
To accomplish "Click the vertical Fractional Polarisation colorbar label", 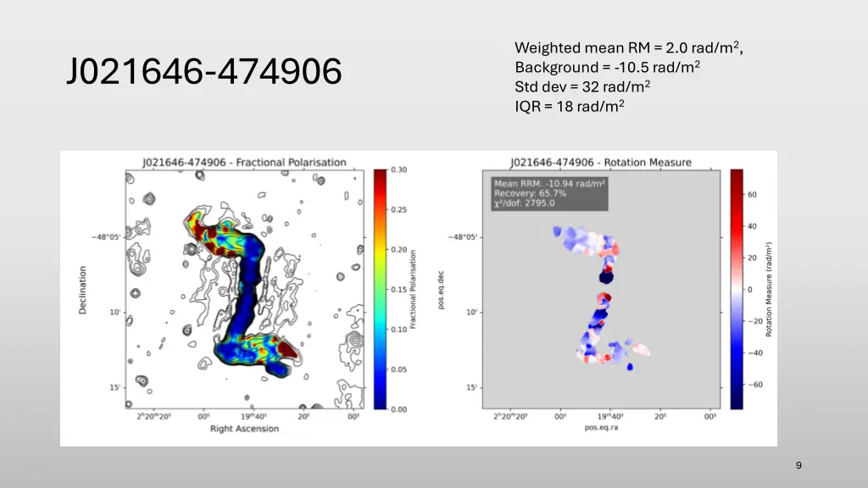I will [413, 289].
